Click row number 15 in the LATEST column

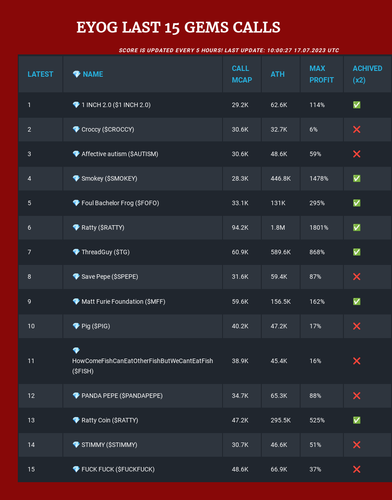(x=31, y=469)
